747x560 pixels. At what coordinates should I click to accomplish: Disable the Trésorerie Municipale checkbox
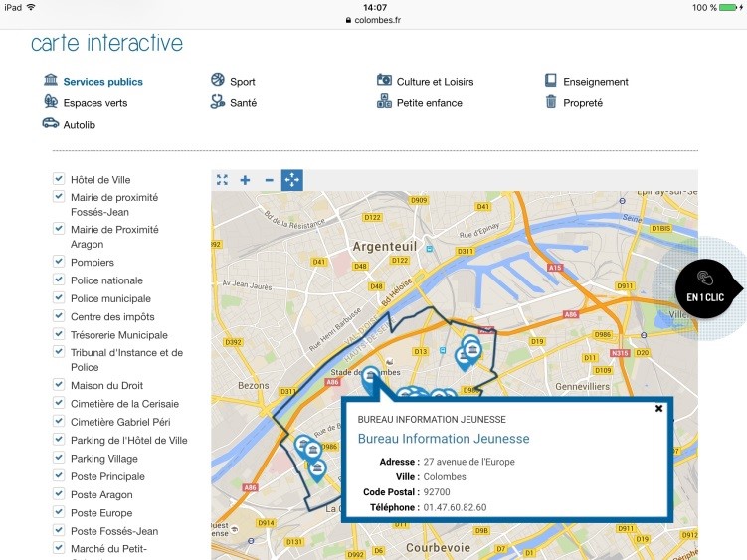(x=59, y=334)
